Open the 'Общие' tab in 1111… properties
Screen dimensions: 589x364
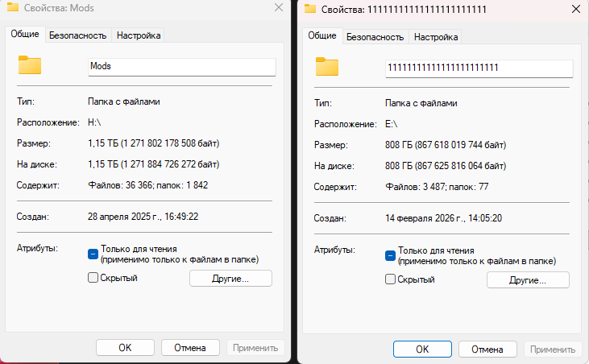322,35
